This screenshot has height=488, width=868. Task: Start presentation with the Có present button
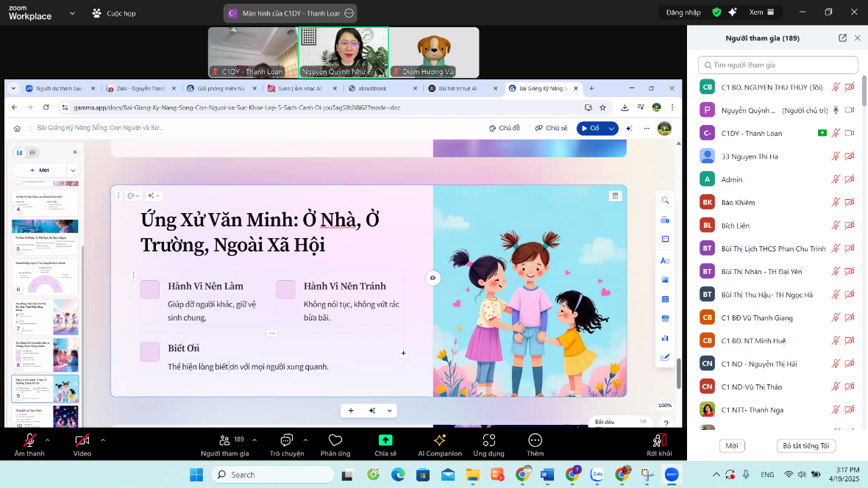pos(591,128)
